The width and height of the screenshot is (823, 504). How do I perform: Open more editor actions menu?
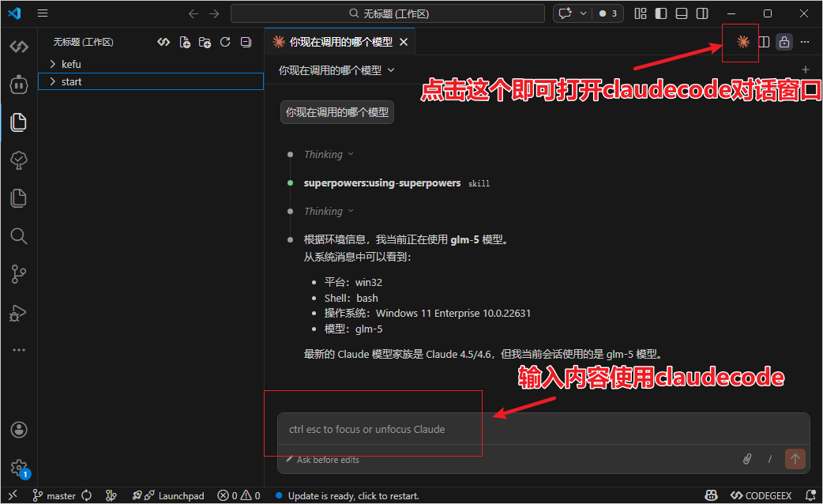click(x=805, y=42)
